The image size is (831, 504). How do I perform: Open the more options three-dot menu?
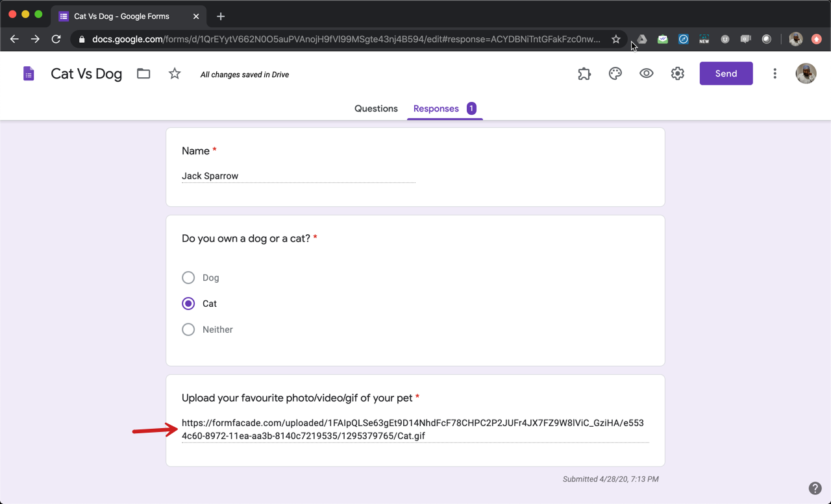tap(775, 74)
